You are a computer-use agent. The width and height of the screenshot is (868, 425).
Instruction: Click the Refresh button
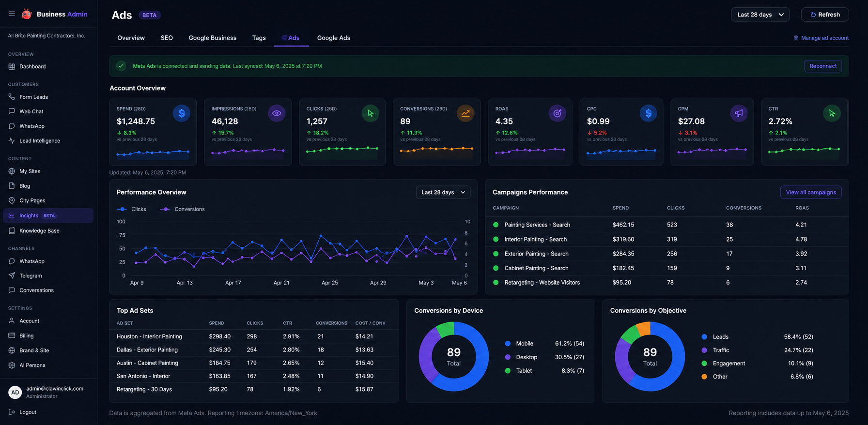point(825,15)
